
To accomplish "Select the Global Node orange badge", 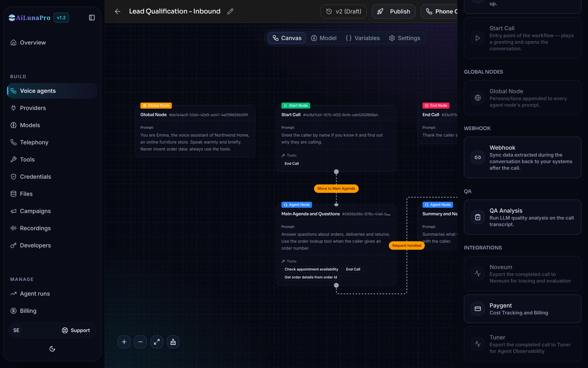I will coord(156,105).
